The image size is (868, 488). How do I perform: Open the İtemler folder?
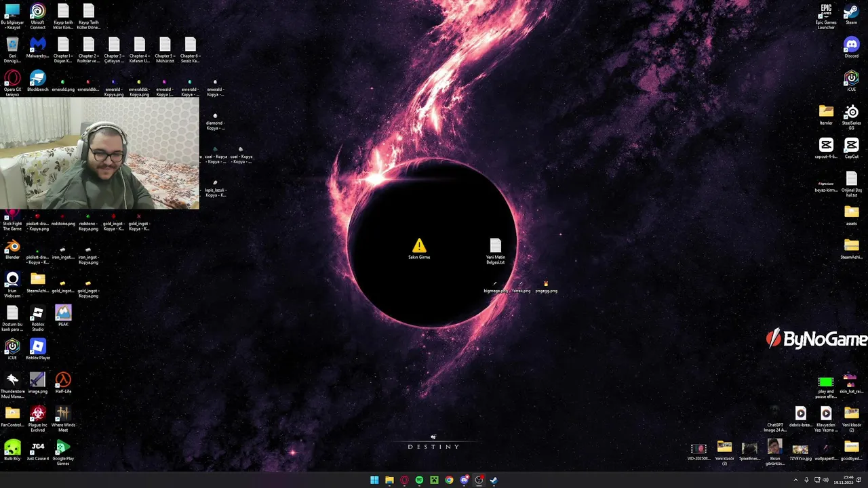pyautogui.click(x=826, y=115)
